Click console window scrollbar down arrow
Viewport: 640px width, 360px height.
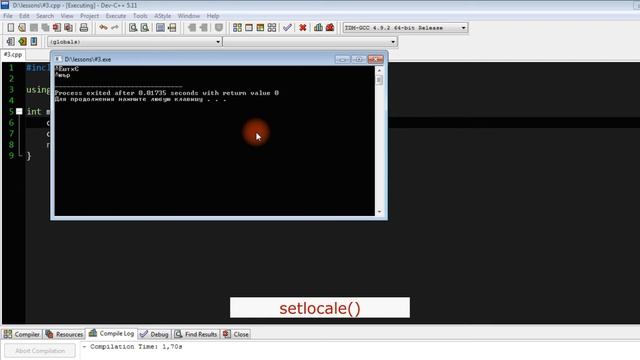(x=379, y=211)
